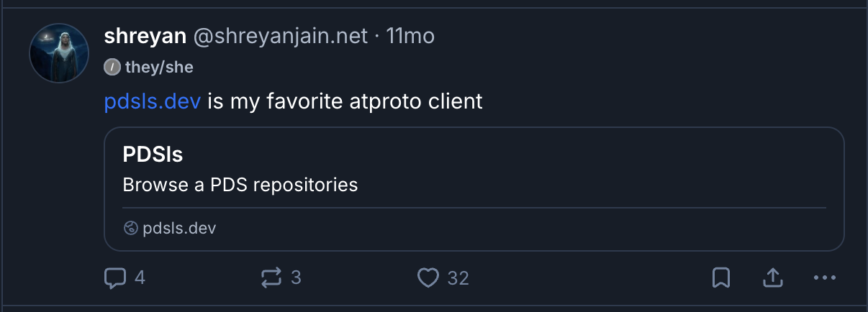The height and width of the screenshot is (312, 868).
Task: Click the pdsls.dev domain in card footer
Action: point(179,229)
